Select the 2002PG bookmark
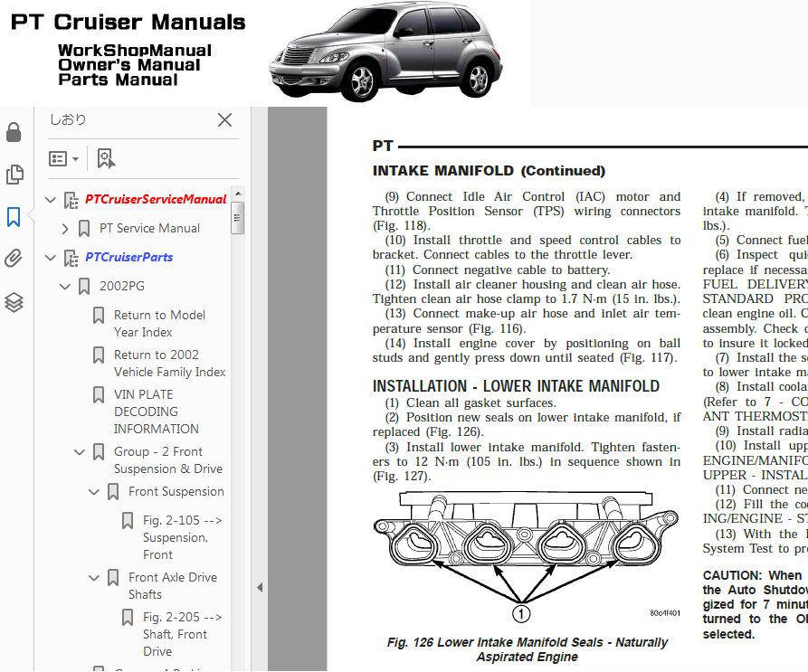The height and width of the screenshot is (672, 808). coord(121,286)
